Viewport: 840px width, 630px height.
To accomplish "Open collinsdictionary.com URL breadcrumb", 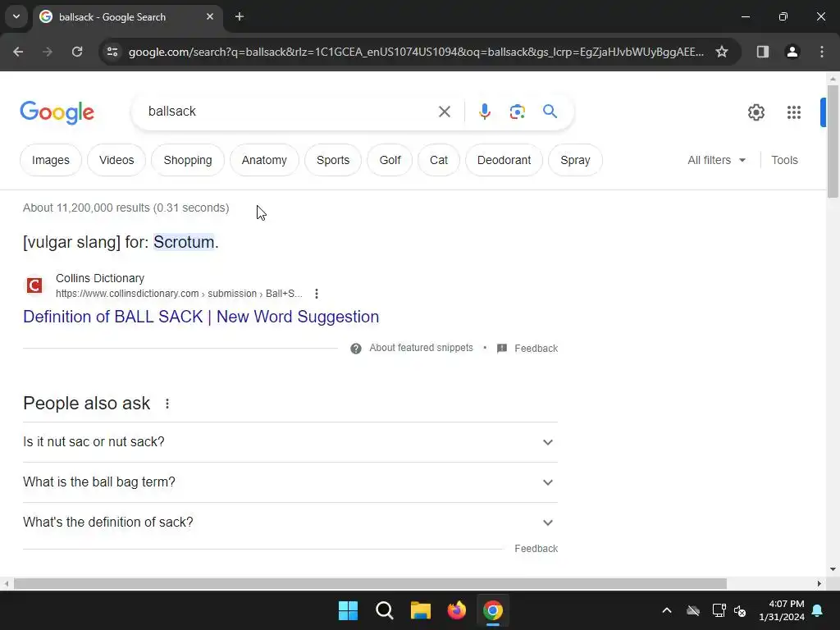I will point(179,294).
